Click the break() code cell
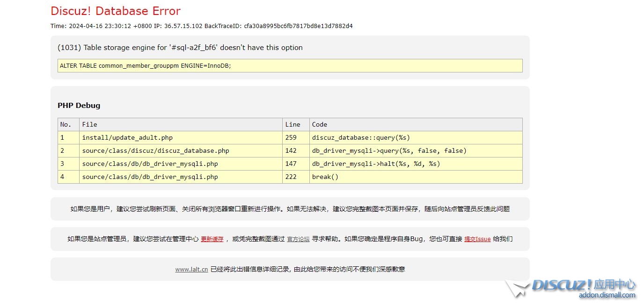644x307 pixels. point(325,177)
